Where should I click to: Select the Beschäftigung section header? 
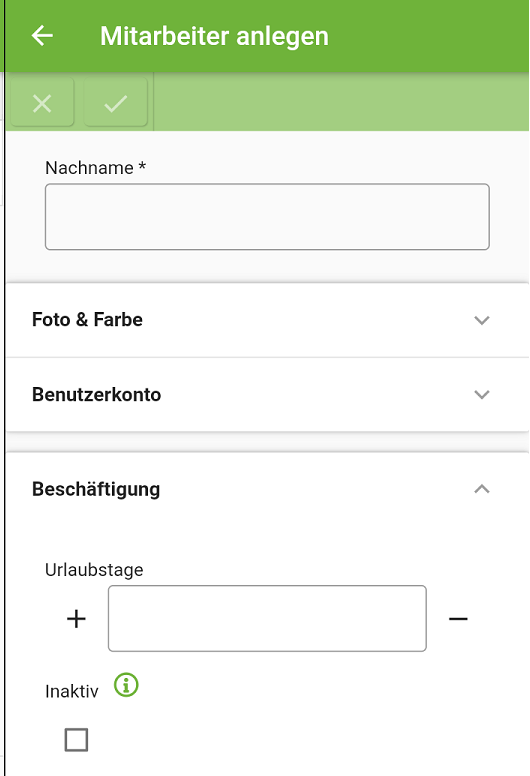pyautogui.click(x=267, y=489)
